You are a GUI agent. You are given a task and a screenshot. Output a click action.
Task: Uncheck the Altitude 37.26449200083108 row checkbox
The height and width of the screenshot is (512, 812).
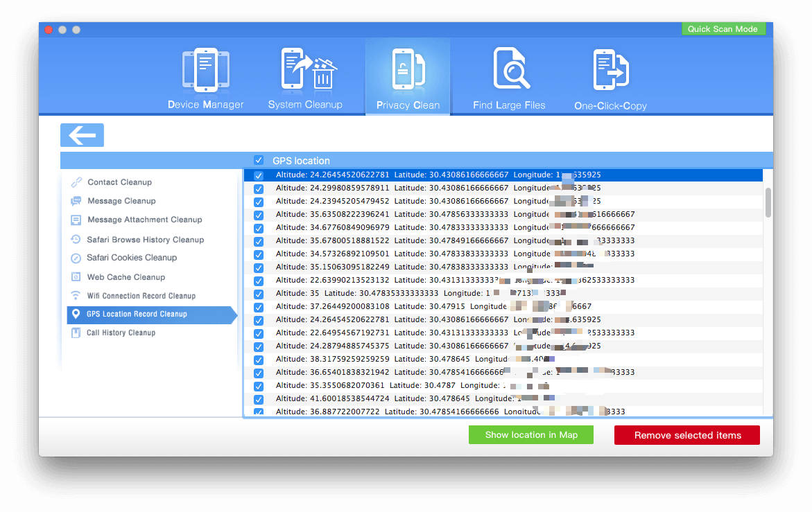(259, 307)
